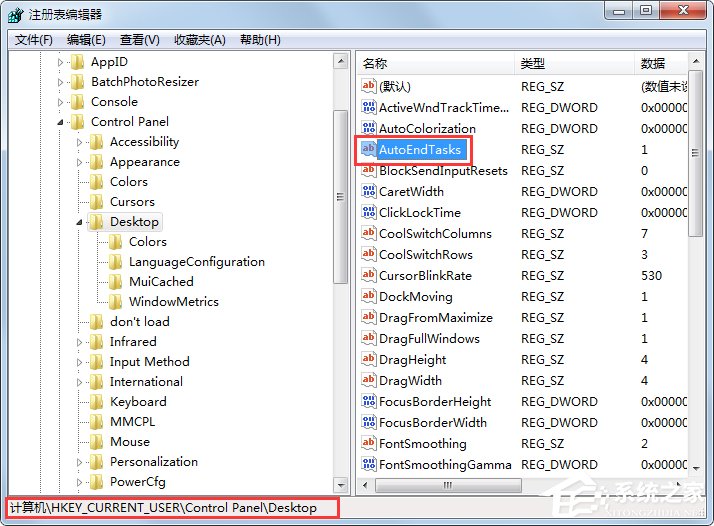Click the AutoColorization DWORD icon
Viewport: 714px width, 526px height.
pyautogui.click(x=368, y=128)
